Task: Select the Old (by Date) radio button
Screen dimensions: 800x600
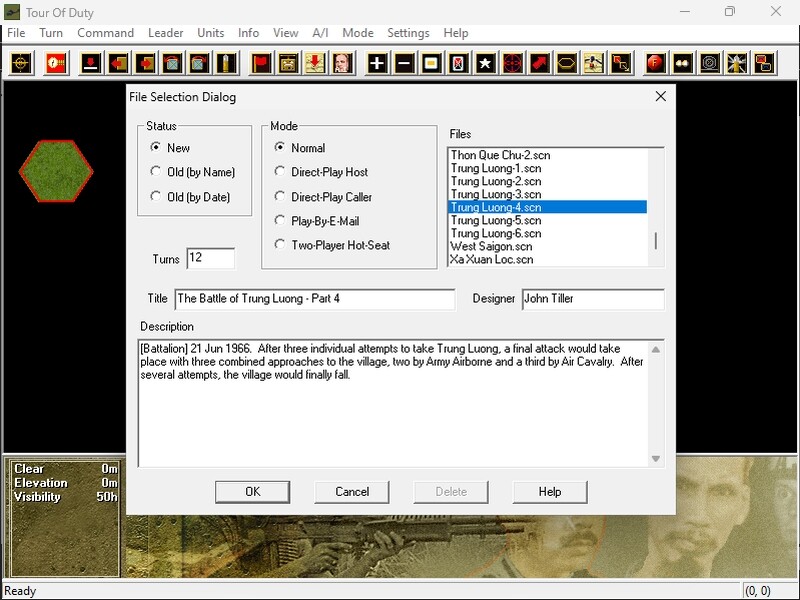Action: coord(156,196)
